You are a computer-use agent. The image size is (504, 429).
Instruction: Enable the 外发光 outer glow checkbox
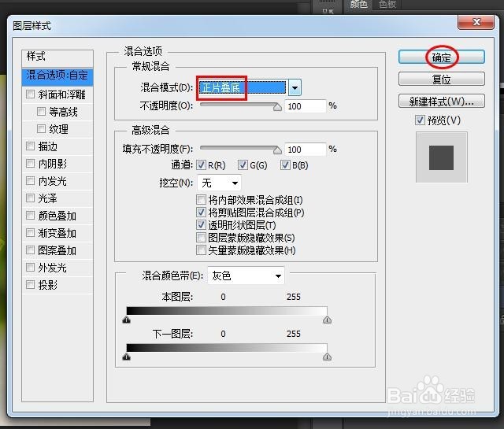[x=30, y=268]
